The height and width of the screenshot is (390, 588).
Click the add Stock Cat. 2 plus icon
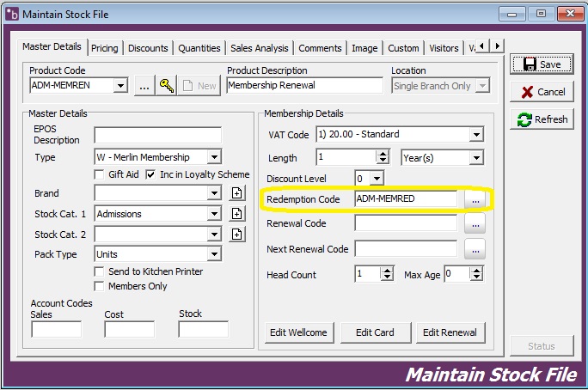tap(237, 235)
